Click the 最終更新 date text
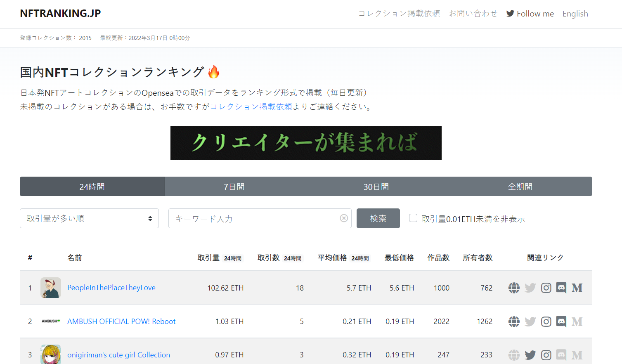 pyautogui.click(x=145, y=38)
